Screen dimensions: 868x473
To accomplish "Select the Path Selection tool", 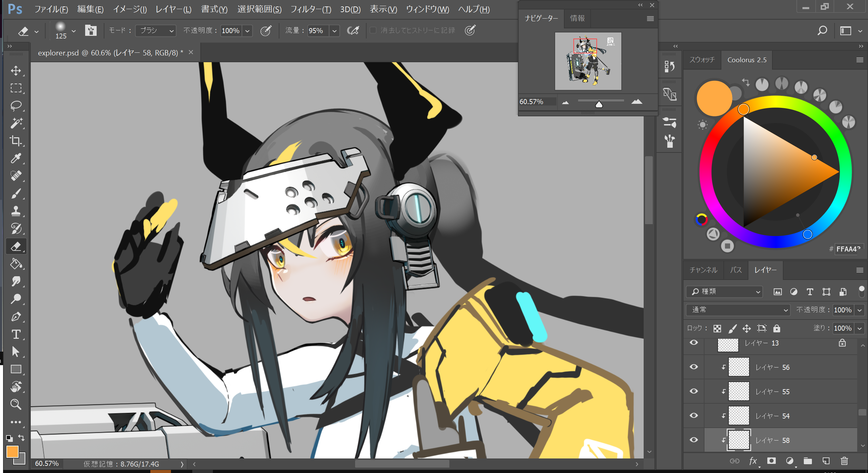I will pos(16,352).
